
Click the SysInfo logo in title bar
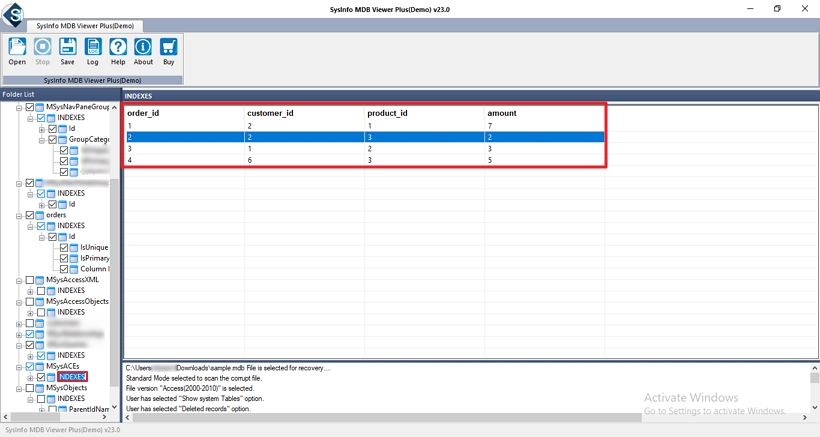pos(14,15)
